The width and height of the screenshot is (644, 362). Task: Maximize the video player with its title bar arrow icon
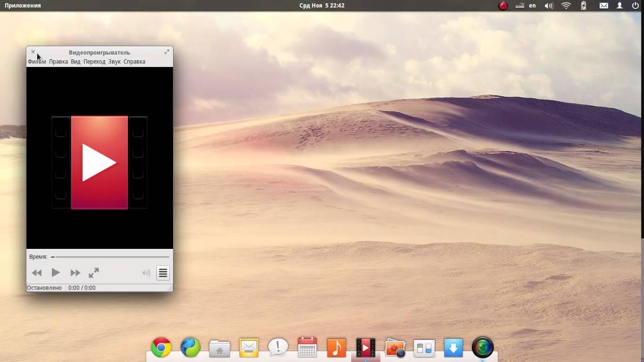coord(167,52)
